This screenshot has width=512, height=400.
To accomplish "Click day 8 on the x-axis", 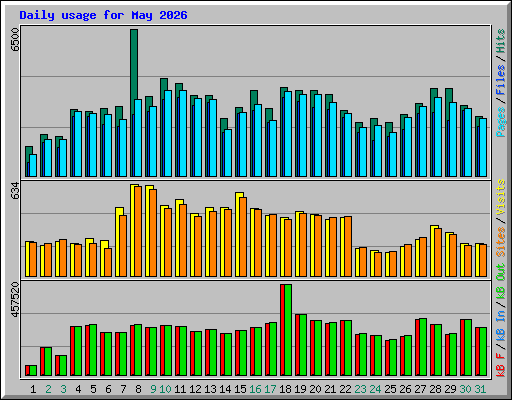I will [x=138, y=389].
